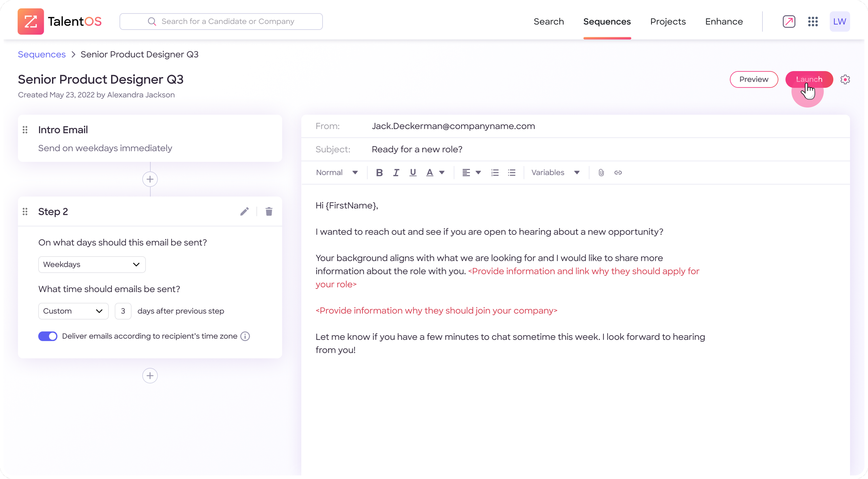This screenshot has height=479, width=868.
Task: Edit Step 2 name with pencil icon
Action: 244,212
